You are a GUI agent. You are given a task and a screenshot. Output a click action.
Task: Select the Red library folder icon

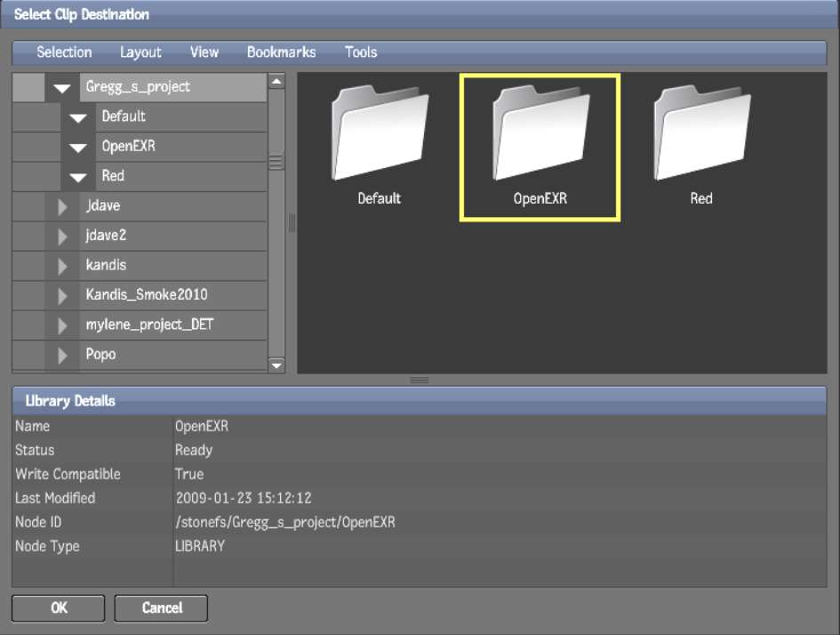[x=700, y=135]
